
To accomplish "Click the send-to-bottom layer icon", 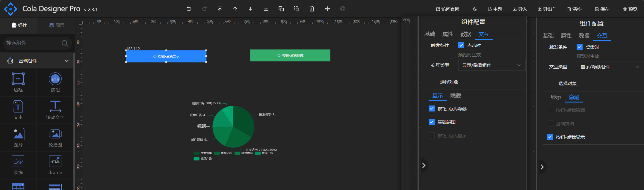I will coord(266,9).
